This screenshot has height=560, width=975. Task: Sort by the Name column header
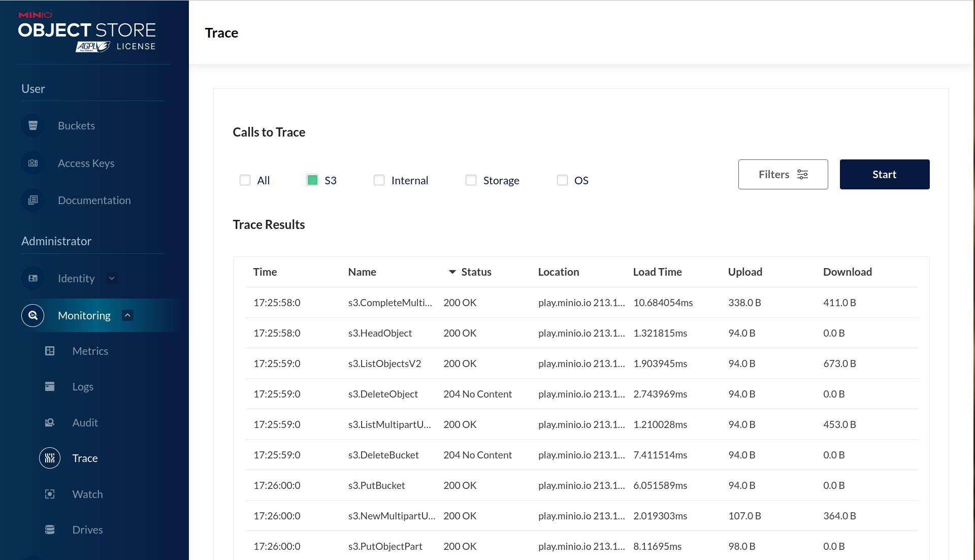pyautogui.click(x=362, y=272)
